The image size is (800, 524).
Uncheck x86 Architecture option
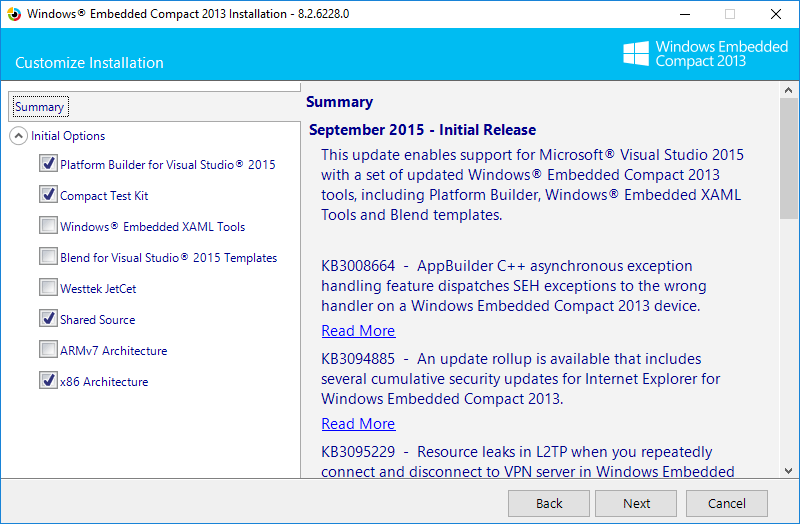click(x=48, y=381)
